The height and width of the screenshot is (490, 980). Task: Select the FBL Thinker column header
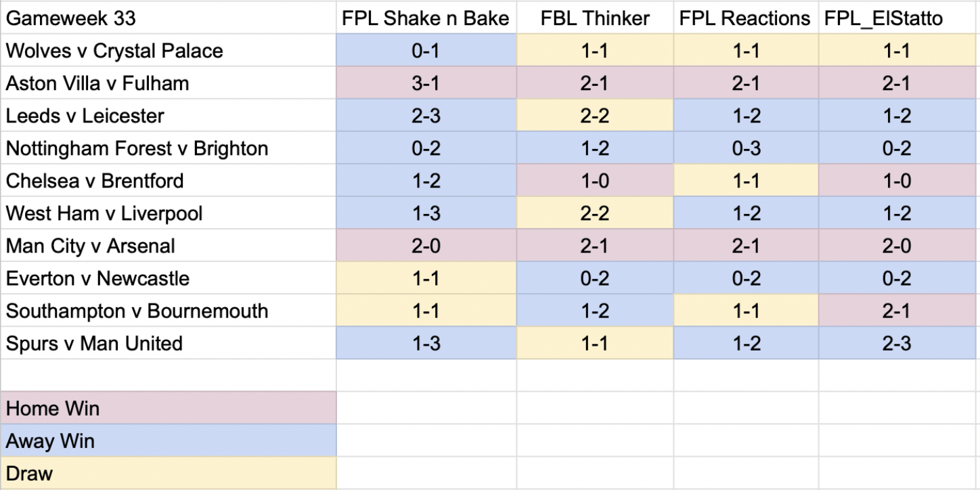pyautogui.click(x=595, y=18)
